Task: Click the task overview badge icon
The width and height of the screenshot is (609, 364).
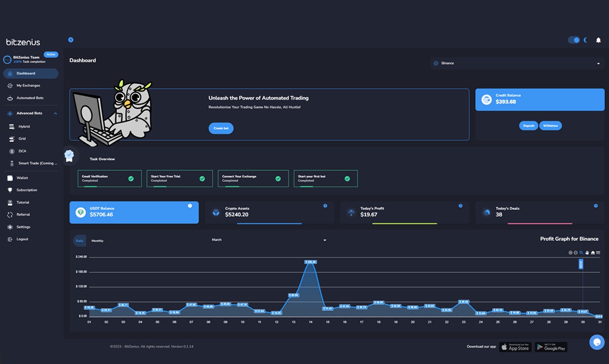Action: [x=70, y=155]
